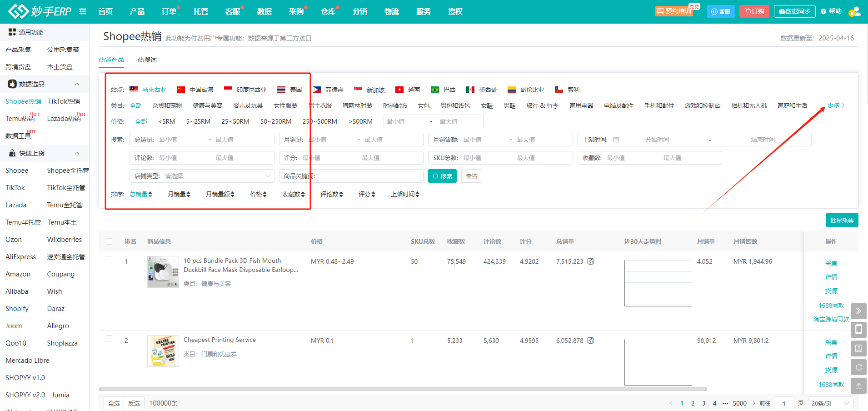Screen dimensions: 868x411
Task: Check the checkbox for rank 1 product
Action: (109, 259)
